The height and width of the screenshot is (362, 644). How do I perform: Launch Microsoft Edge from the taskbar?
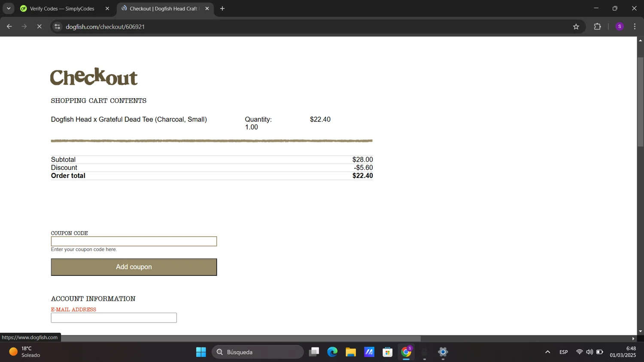tap(332, 352)
